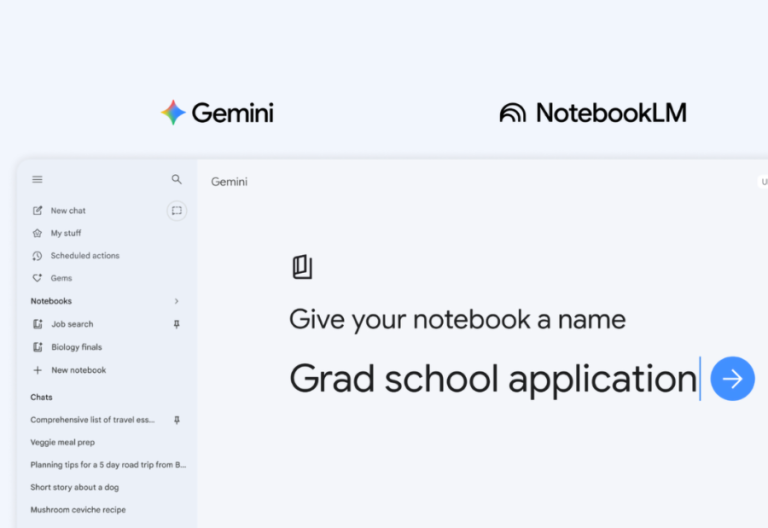Open Comprehensive list of travel ess... chat
This screenshot has width=768, height=528.
[92, 420]
